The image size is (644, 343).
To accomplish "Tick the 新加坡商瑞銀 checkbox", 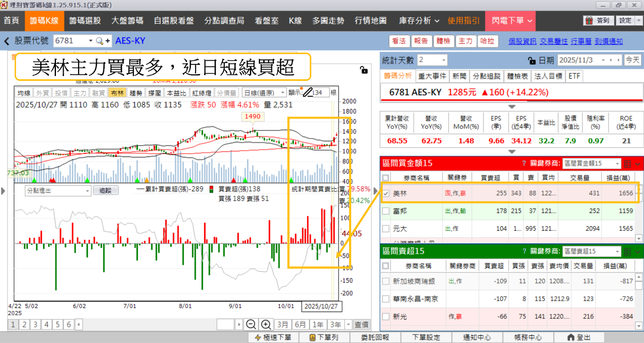I will pos(386,281).
